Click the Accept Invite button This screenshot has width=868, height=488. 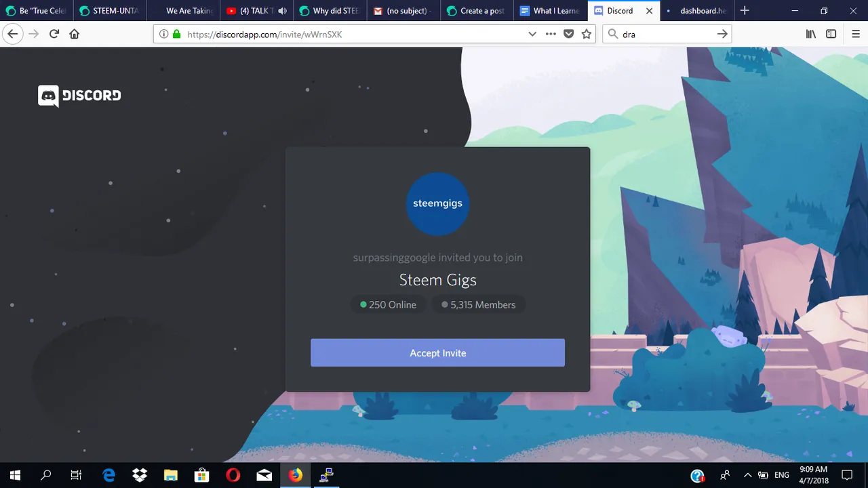[x=437, y=352]
